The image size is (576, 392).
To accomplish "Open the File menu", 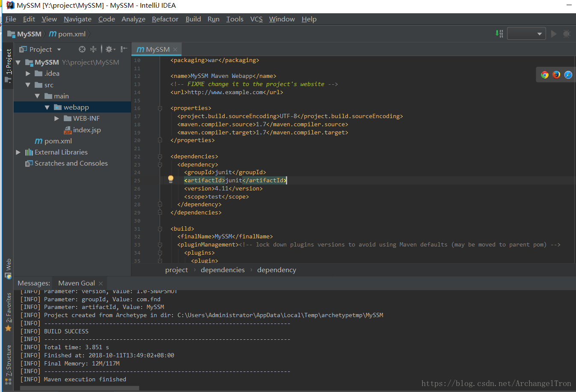I will (11, 19).
